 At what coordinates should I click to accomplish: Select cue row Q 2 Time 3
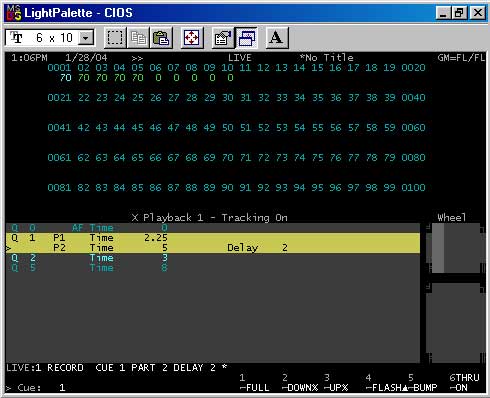pos(213,258)
